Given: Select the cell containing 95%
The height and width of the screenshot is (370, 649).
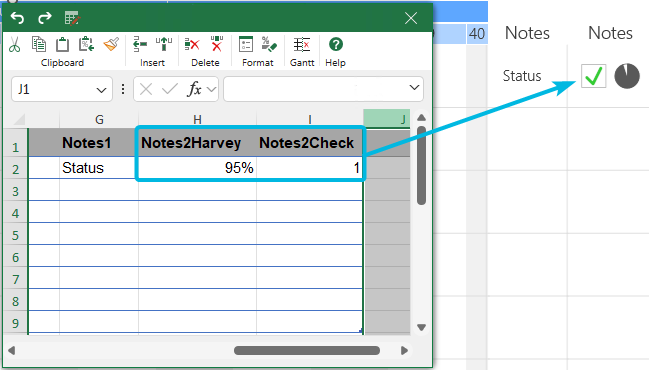Looking at the screenshot, I should coord(197,168).
